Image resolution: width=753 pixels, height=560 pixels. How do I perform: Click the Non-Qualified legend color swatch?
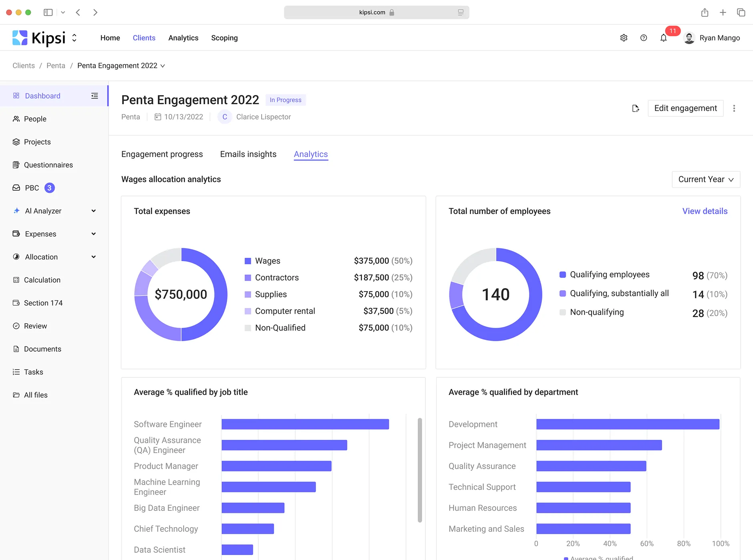tap(248, 328)
